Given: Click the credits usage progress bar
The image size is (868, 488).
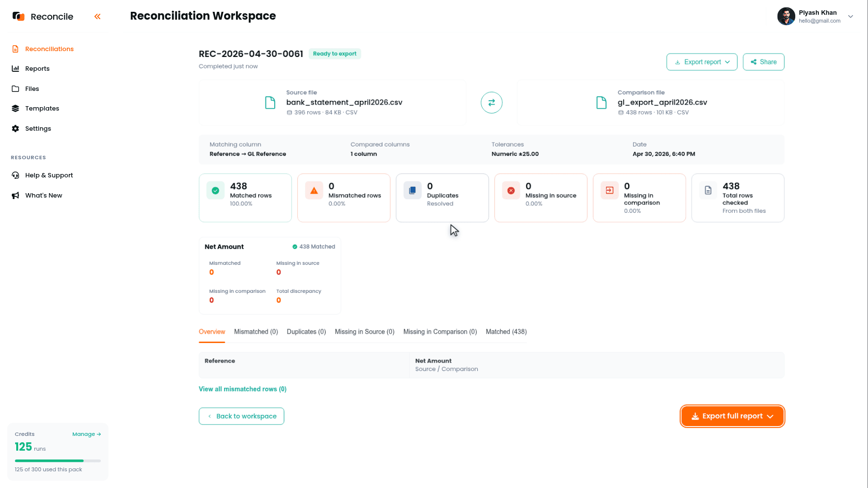Looking at the screenshot, I should (58, 461).
